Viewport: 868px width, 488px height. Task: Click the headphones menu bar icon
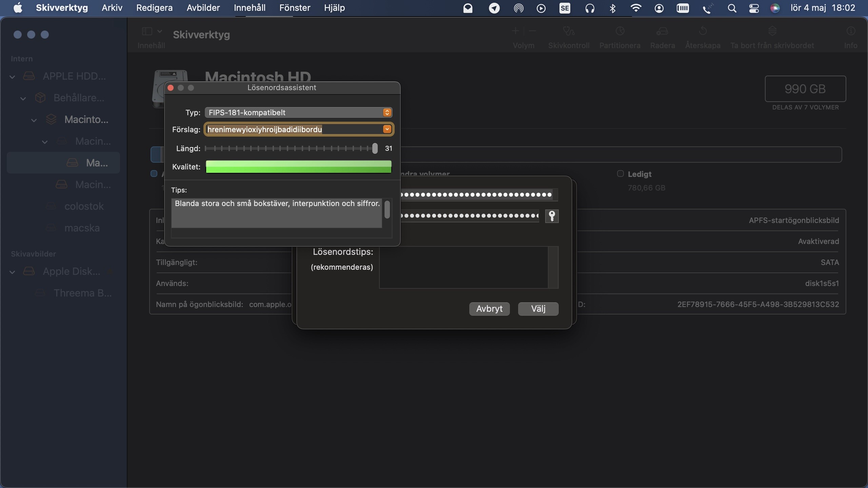pos(590,8)
